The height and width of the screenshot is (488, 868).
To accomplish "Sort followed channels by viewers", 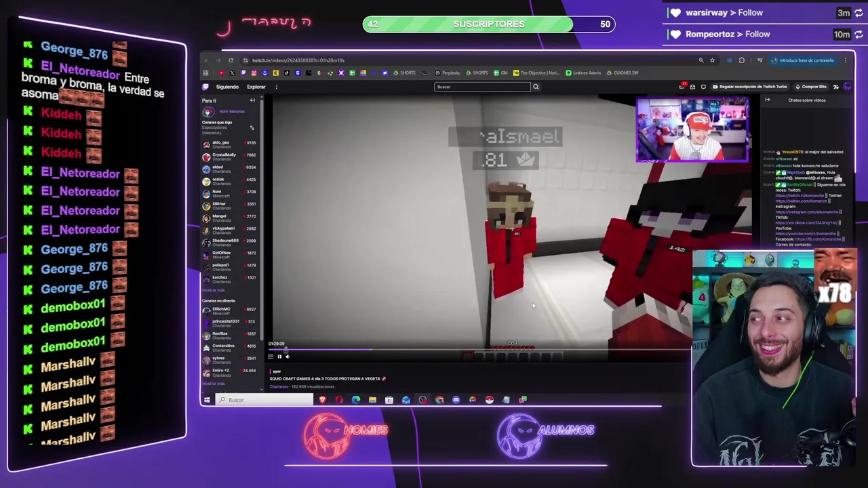I will pos(252,127).
